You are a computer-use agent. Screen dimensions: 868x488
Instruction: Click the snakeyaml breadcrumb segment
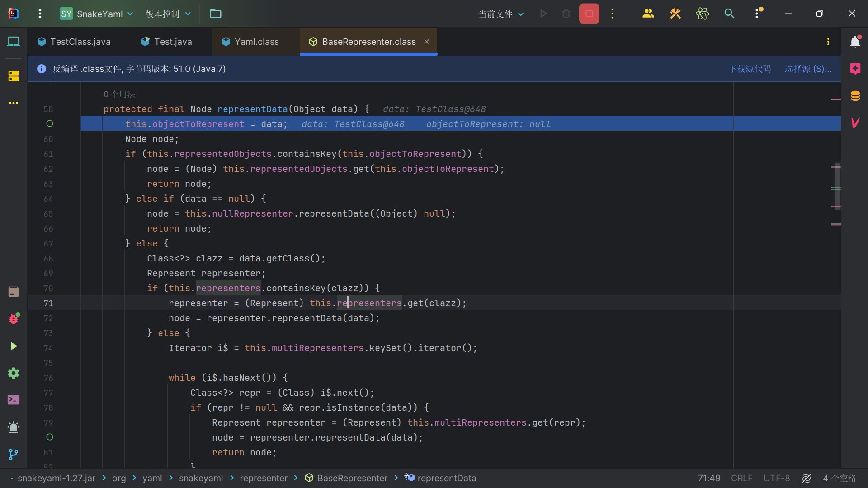[x=201, y=478]
